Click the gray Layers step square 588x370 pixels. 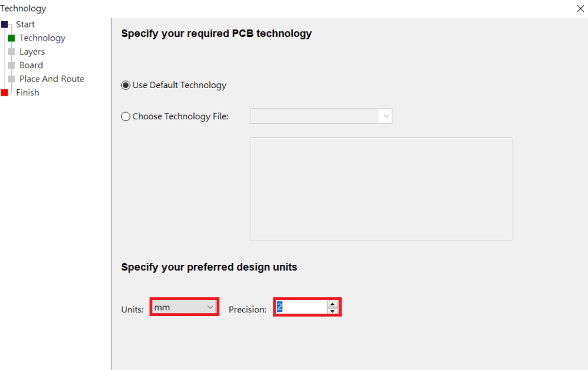click(12, 52)
